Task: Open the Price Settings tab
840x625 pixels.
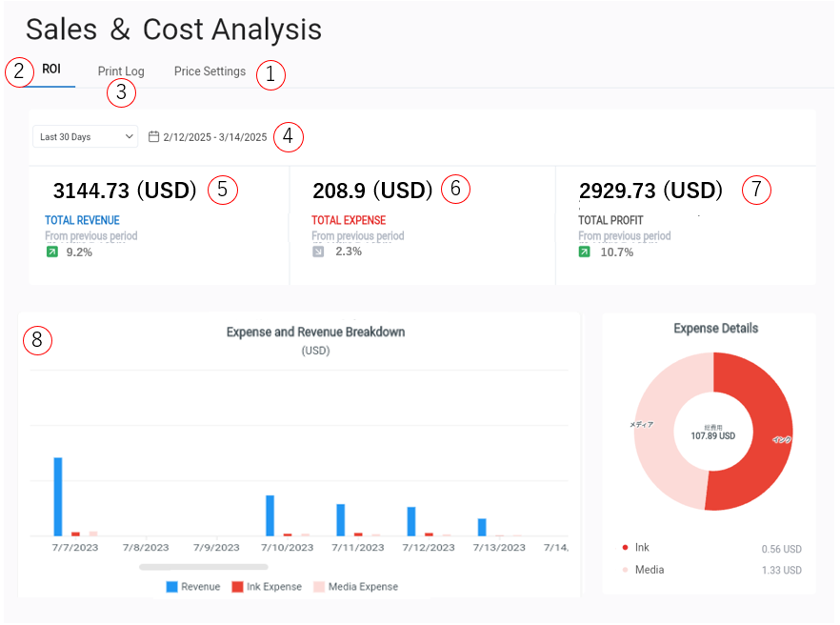Action: coord(210,71)
